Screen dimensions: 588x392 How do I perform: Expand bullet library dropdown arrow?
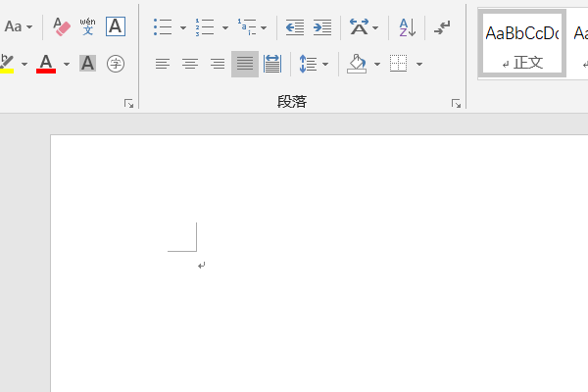click(183, 27)
